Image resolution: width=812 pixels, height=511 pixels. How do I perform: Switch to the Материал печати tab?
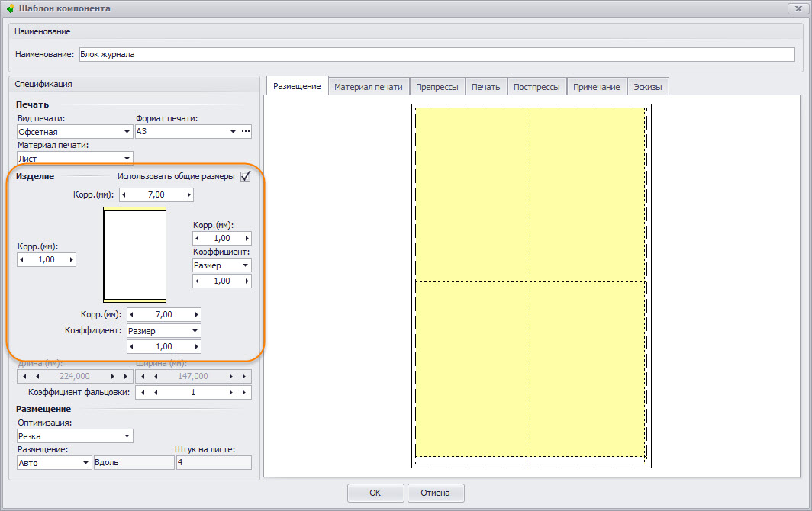click(368, 87)
